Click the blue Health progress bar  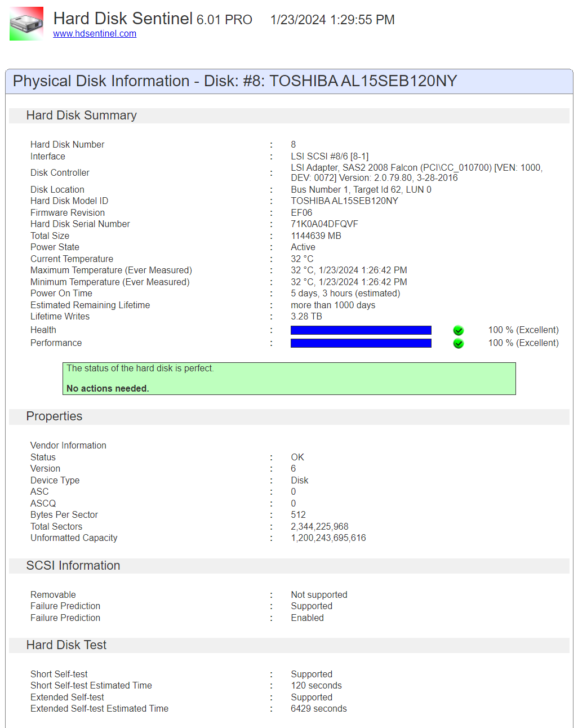click(x=361, y=330)
